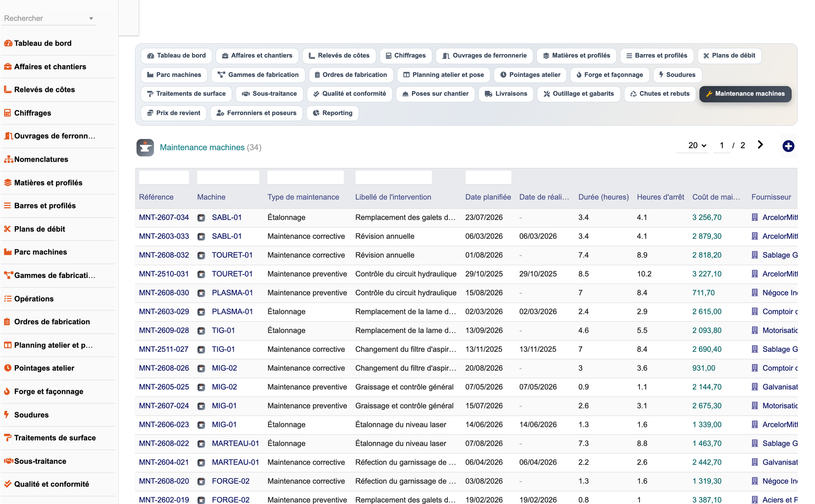Click the Opérations sidebar icon
This screenshot has height=504, width=815.
coord(8,298)
